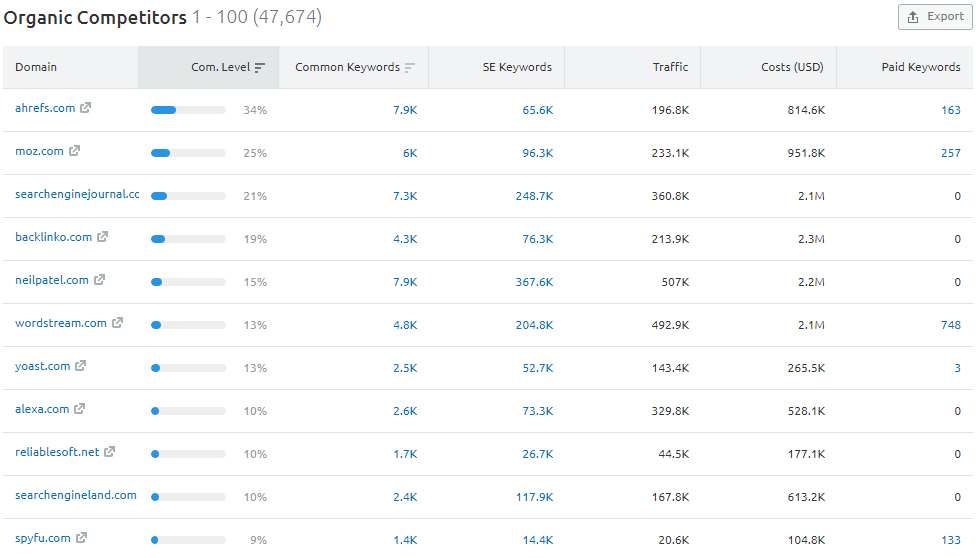Open backlinko.com common keywords 4.3K

click(x=405, y=239)
